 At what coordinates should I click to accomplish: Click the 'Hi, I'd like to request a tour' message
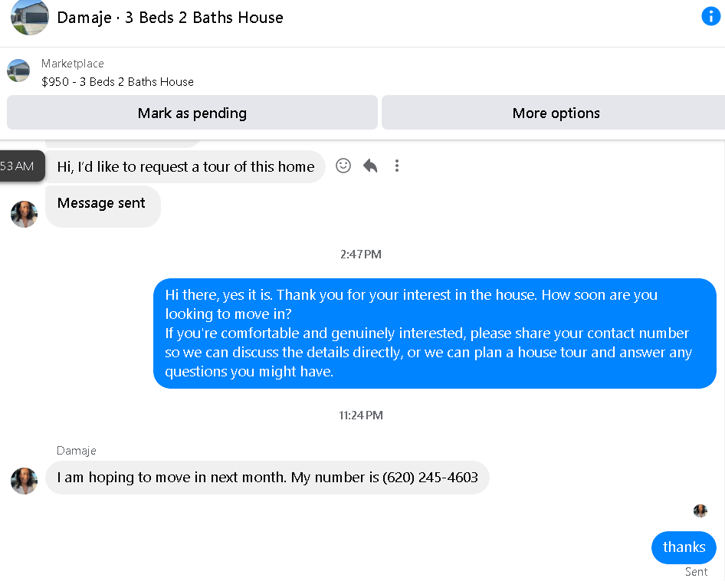[185, 166]
